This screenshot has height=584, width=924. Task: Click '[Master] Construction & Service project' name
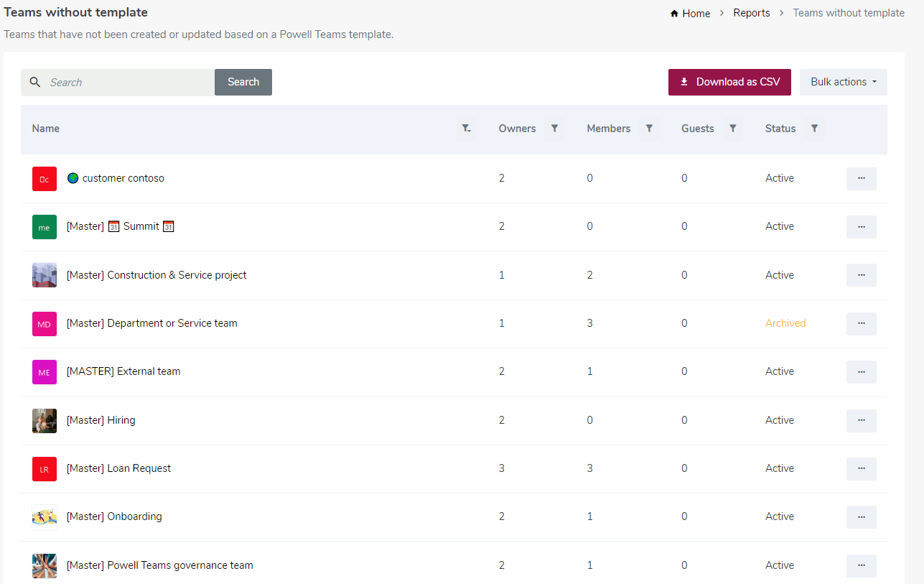[157, 275]
